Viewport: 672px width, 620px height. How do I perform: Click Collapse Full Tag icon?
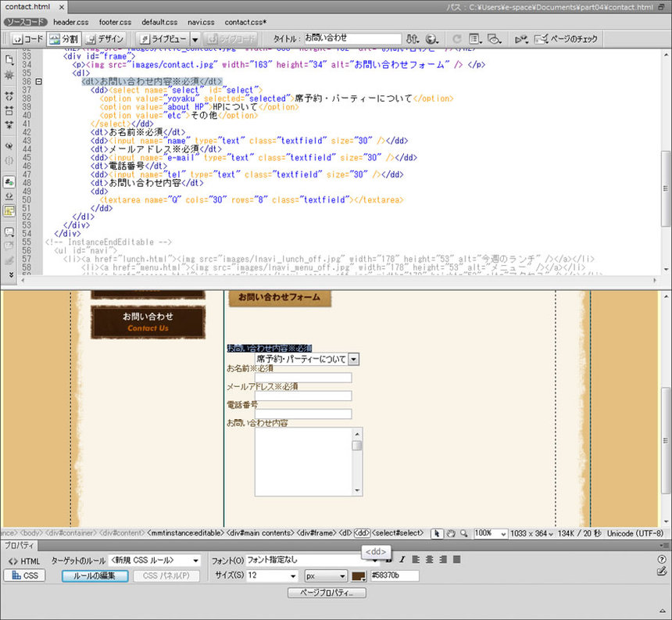[9, 97]
